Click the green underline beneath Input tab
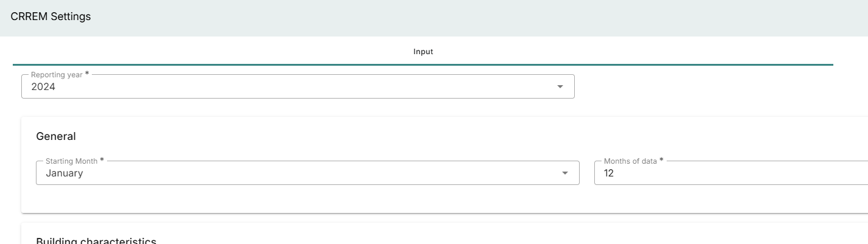868x244 pixels. point(423,64)
